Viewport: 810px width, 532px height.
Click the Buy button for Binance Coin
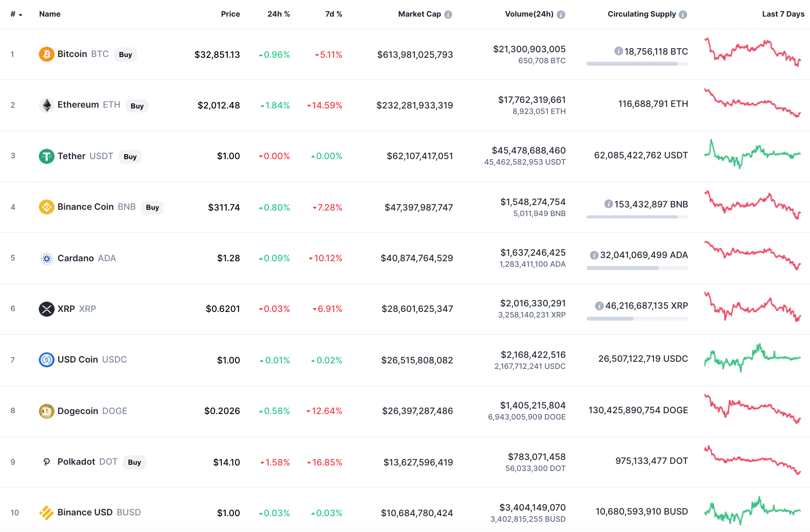pos(152,207)
